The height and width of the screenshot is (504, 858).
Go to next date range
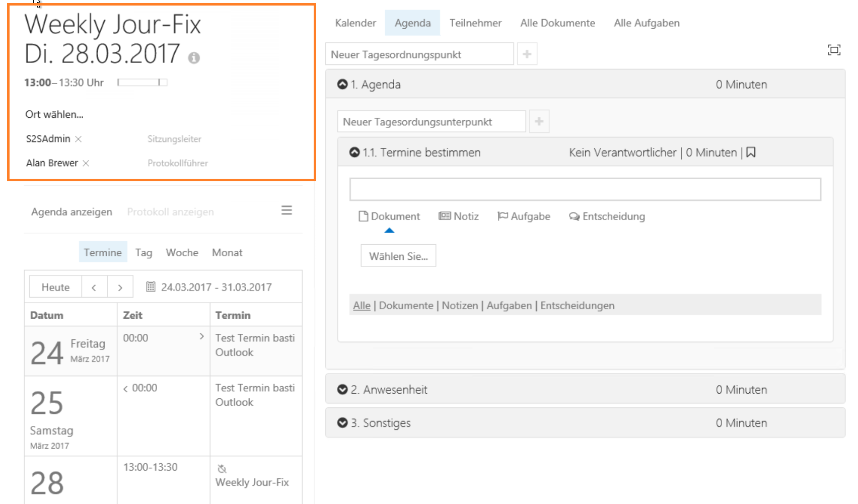pos(120,287)
